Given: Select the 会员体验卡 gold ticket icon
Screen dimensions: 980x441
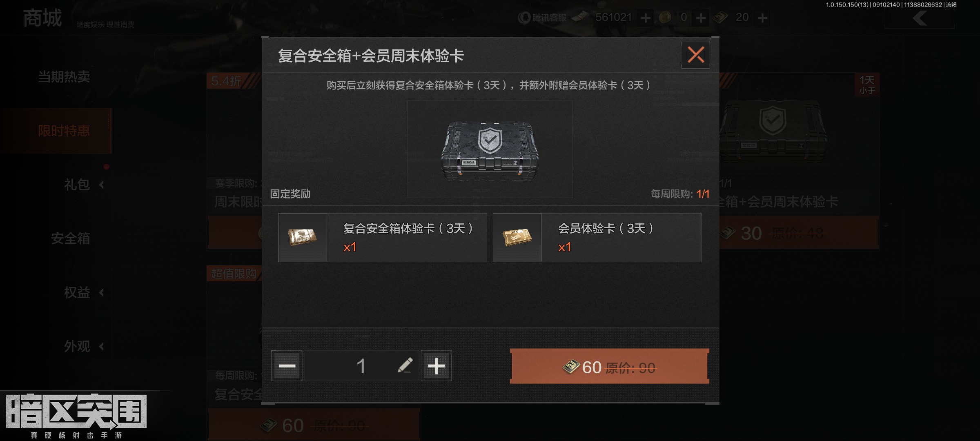Looking at the screenshot, I should (517, 237).
